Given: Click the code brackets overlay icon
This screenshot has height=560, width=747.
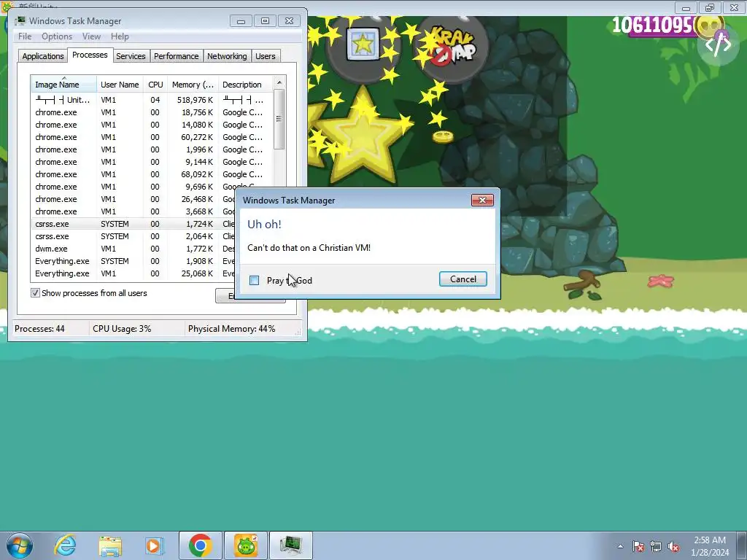Looking at the screenshot, I should [718, 44].
